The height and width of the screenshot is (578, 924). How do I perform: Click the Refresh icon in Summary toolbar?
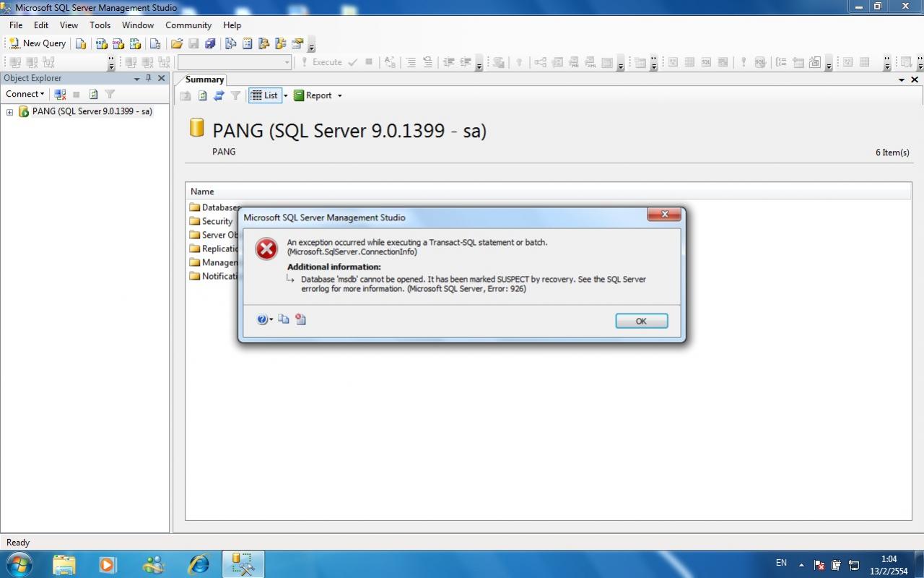tap(202, 95)
